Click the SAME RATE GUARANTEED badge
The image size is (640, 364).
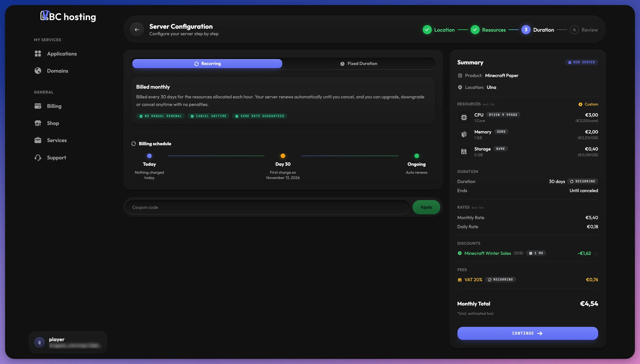click(x=260, y=116)
